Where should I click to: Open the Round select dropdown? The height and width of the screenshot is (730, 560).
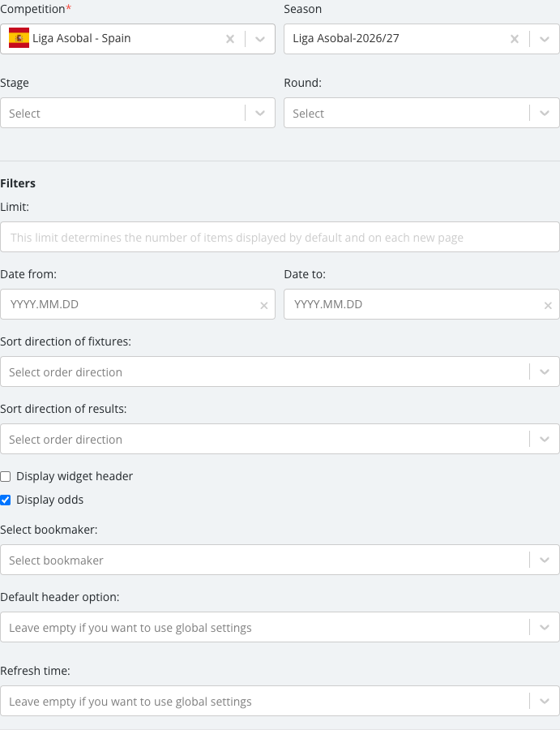pos(421,113)
